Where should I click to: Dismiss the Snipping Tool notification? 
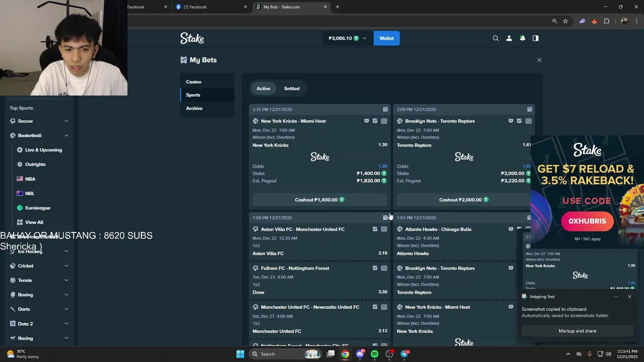click(629, 297)
